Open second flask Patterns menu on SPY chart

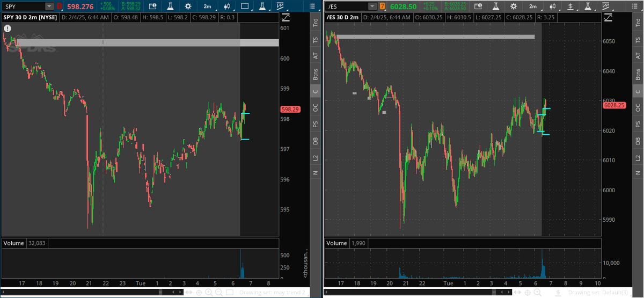click(264, 6)
